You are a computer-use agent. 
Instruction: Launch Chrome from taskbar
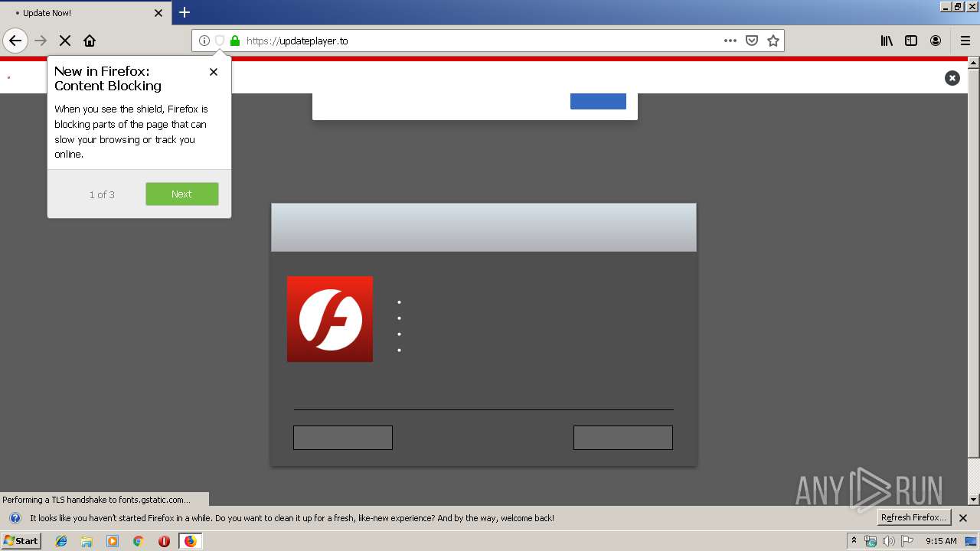pyautogui.click(x=139, y=541)
